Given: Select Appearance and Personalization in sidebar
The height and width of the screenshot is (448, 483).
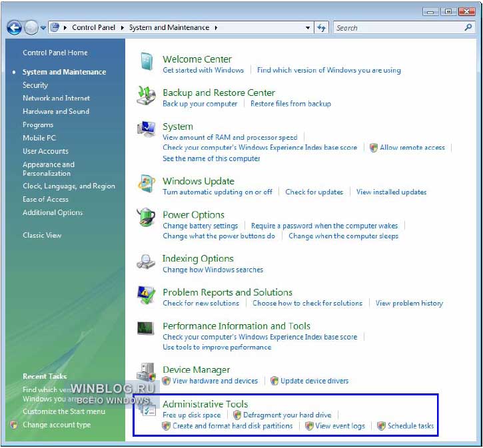Looking at the screenshot, I should coord(49,169).
